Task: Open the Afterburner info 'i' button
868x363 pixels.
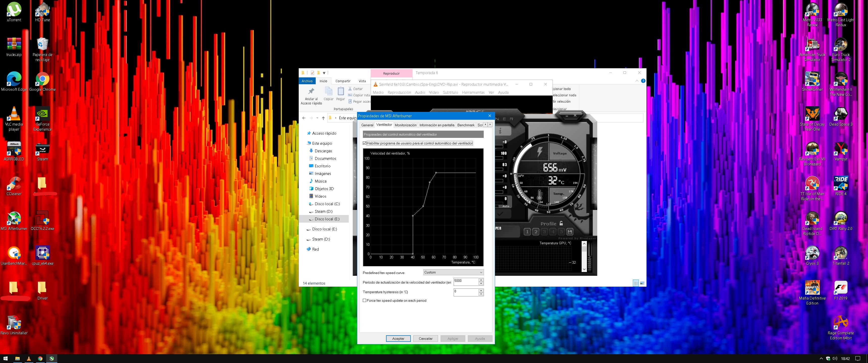Action: [500, 131]
